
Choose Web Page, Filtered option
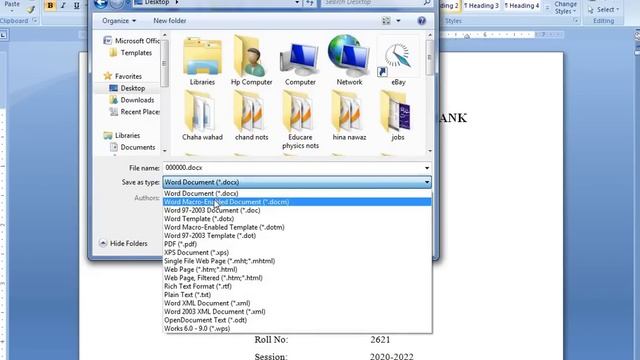(x=297, y=278)
